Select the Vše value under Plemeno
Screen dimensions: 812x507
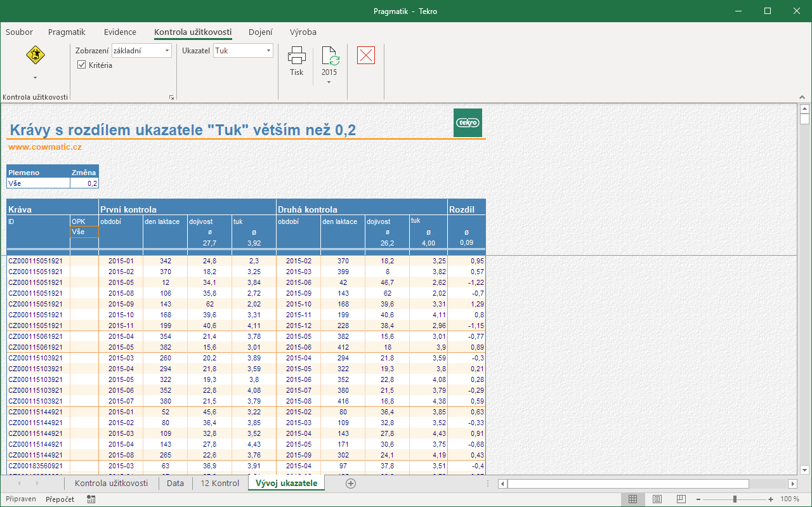click(38, 183)
